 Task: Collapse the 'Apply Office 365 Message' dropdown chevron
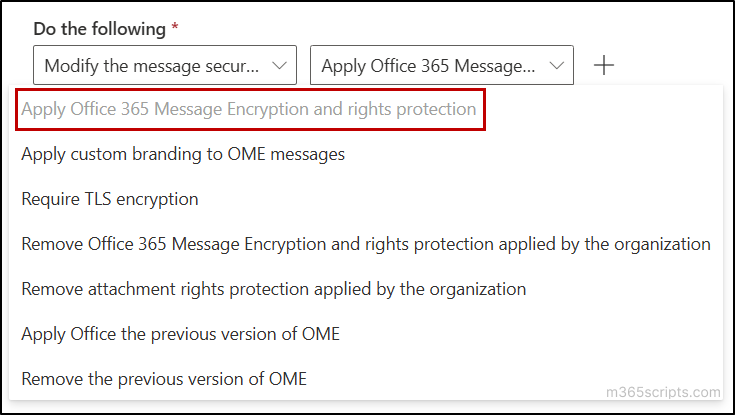click(x=556, y=66)
